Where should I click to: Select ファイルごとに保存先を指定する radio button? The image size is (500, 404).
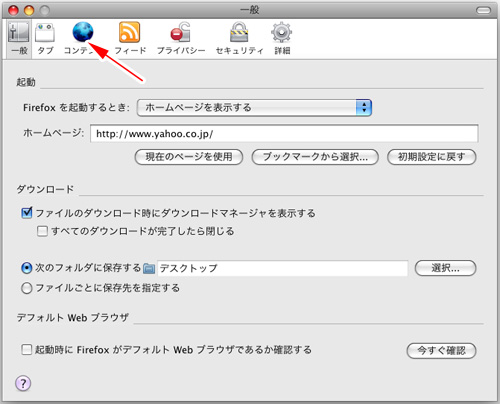tap(27, 288)
